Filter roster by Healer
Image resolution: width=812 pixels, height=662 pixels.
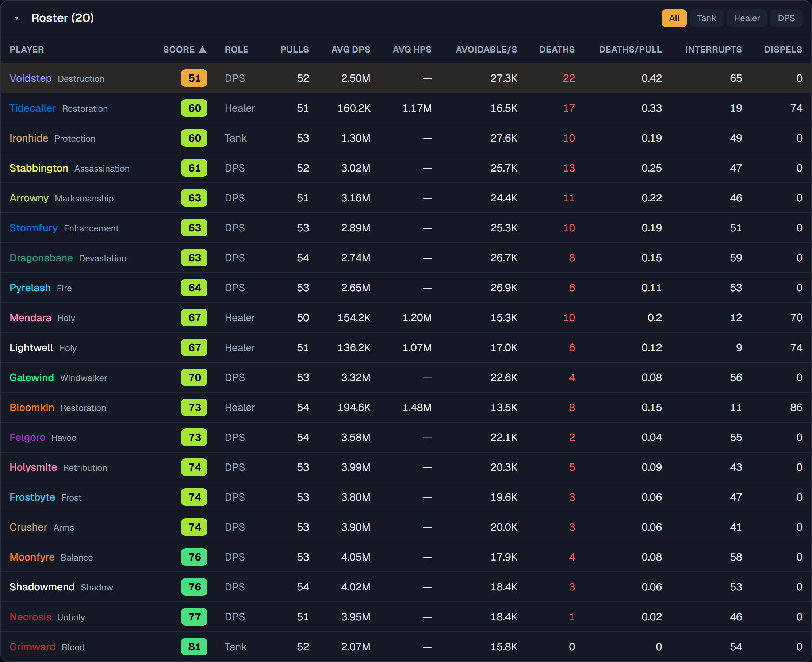747,18
